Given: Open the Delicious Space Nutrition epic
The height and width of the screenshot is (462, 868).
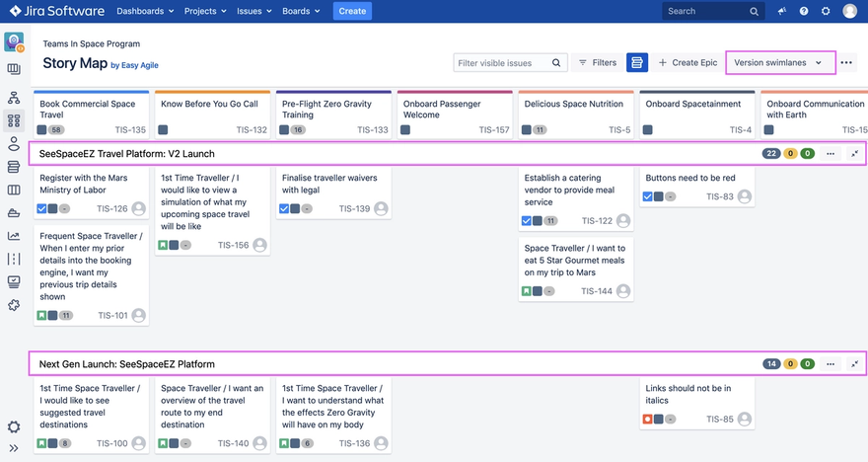Looking at the screenshot, I should (x=576, y=115).
